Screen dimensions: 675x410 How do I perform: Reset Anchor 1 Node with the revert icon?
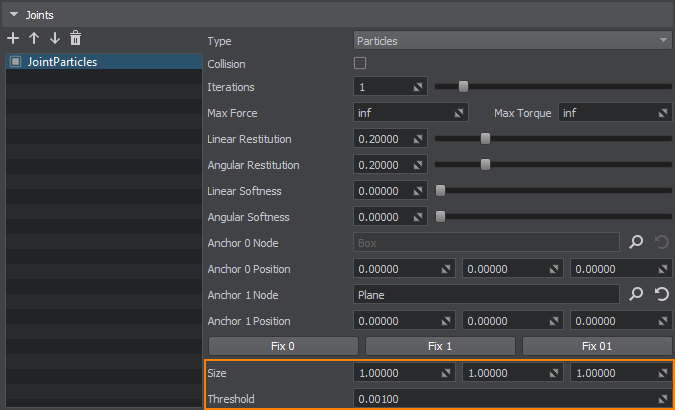tap(662, 294)
